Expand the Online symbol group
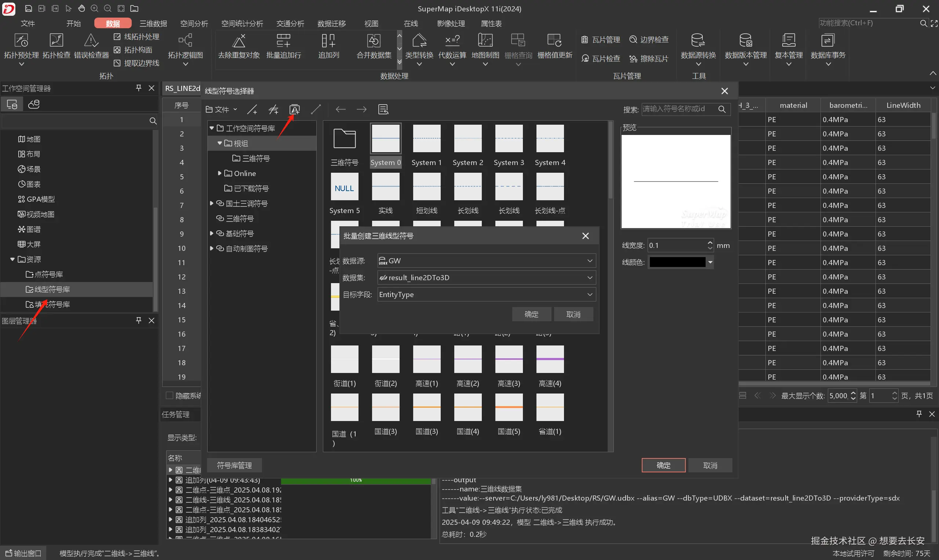The width and height of the screenshot is (939, 560). [219, 173]
